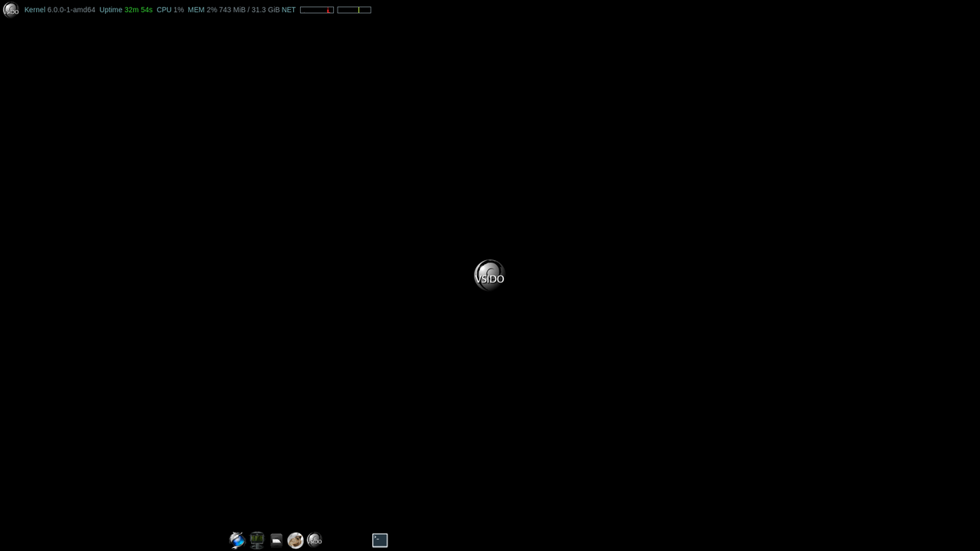
Task: Click the NET graph with yellow marker
Action: [354, 10]
